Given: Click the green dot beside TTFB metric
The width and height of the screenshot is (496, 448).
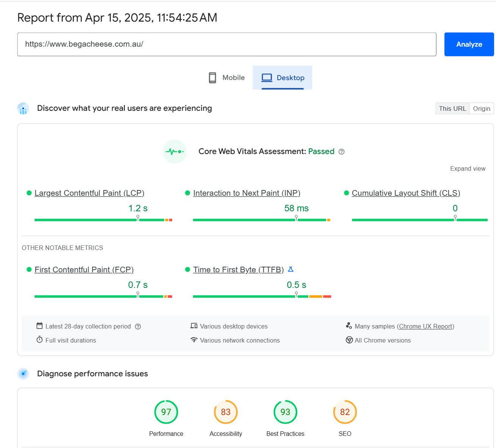Looking at the screenshot, I should 187,270.
